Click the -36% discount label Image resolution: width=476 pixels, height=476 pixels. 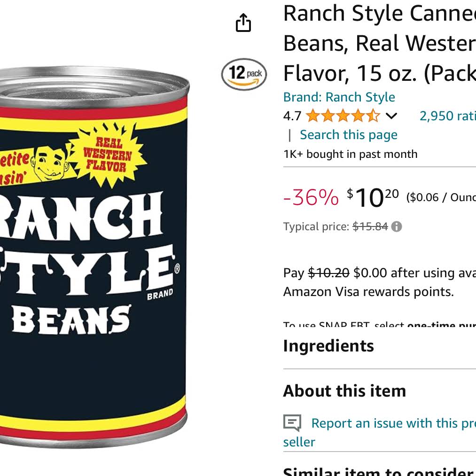[311, 197]
